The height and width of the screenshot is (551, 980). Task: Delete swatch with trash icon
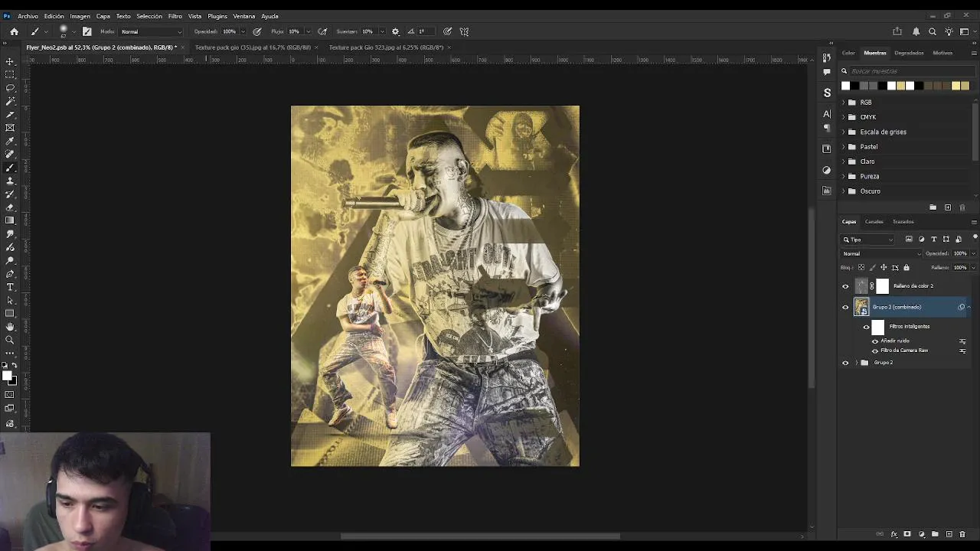[962, 207]
